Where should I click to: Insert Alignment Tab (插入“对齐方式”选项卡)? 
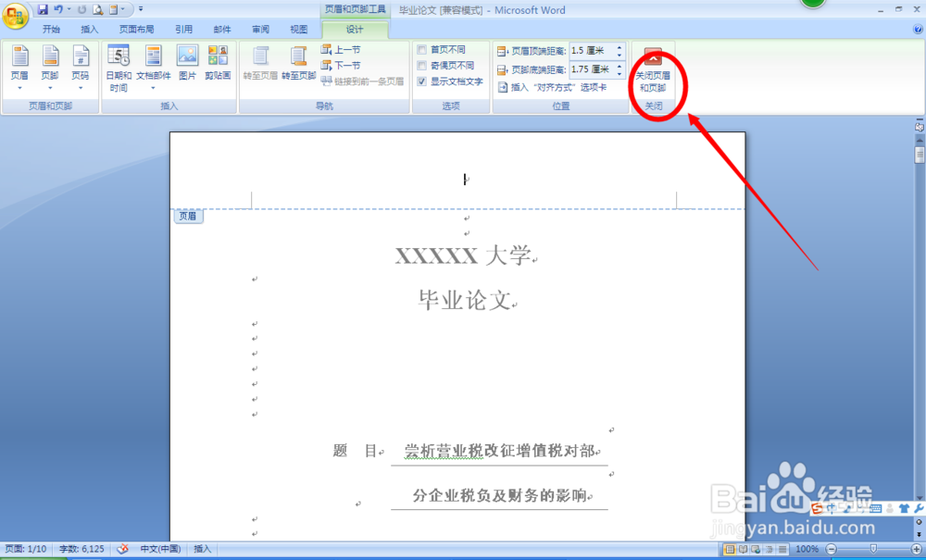552,87
